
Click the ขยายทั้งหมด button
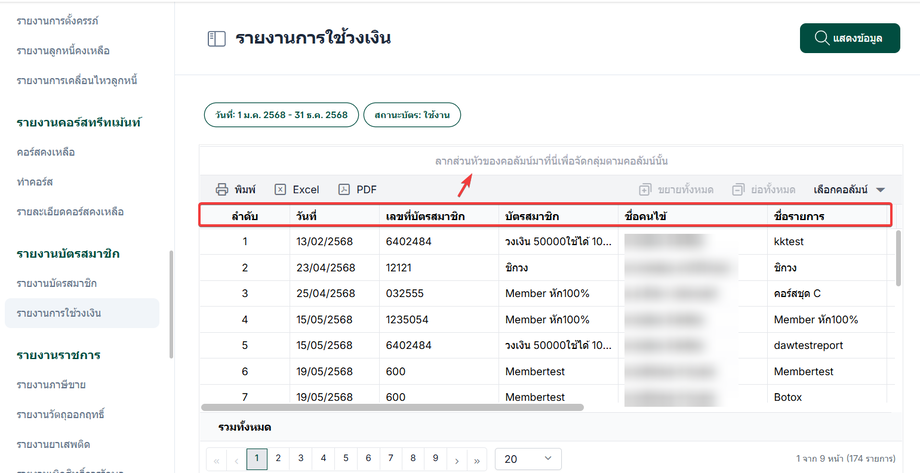(676, 190)
